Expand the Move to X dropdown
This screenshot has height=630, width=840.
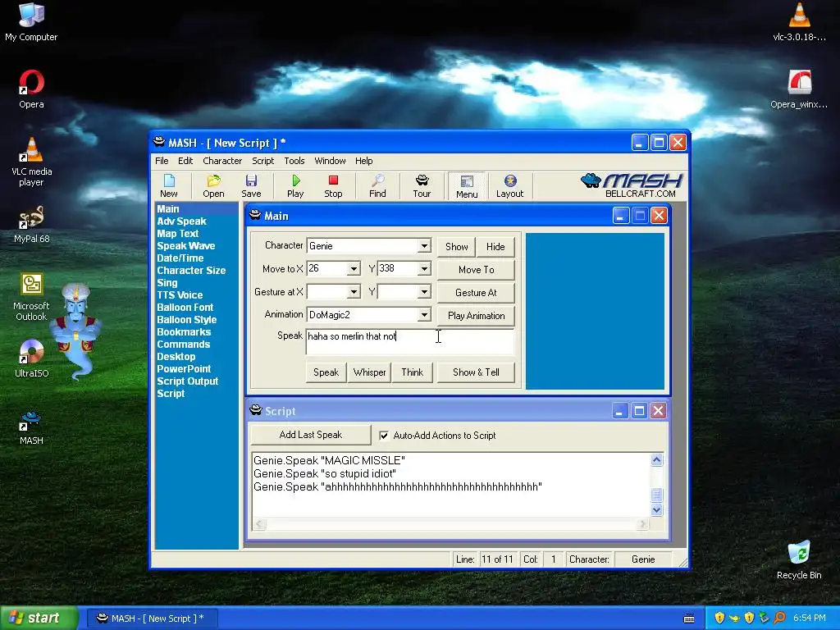tap(354, 269)
